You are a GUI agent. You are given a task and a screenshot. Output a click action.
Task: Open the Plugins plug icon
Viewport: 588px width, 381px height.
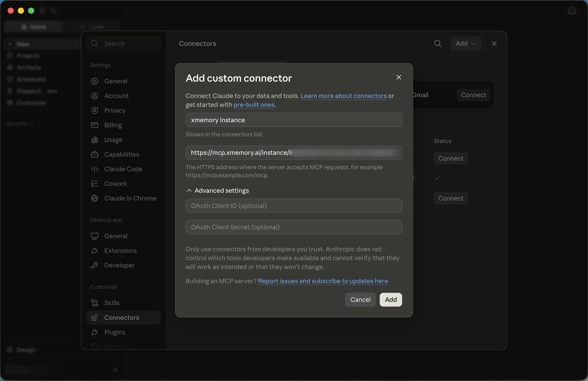pyautogui.click(x=94, y=332)
